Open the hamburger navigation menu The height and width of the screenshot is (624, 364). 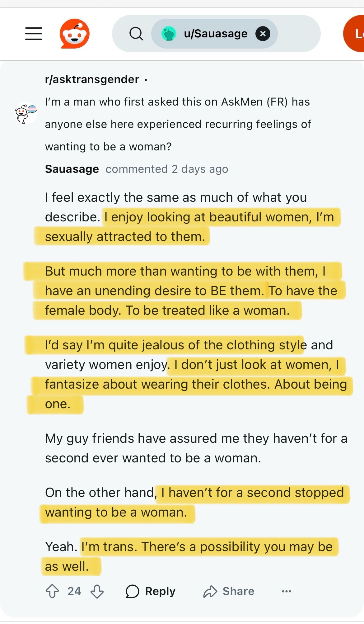(34, 33)
